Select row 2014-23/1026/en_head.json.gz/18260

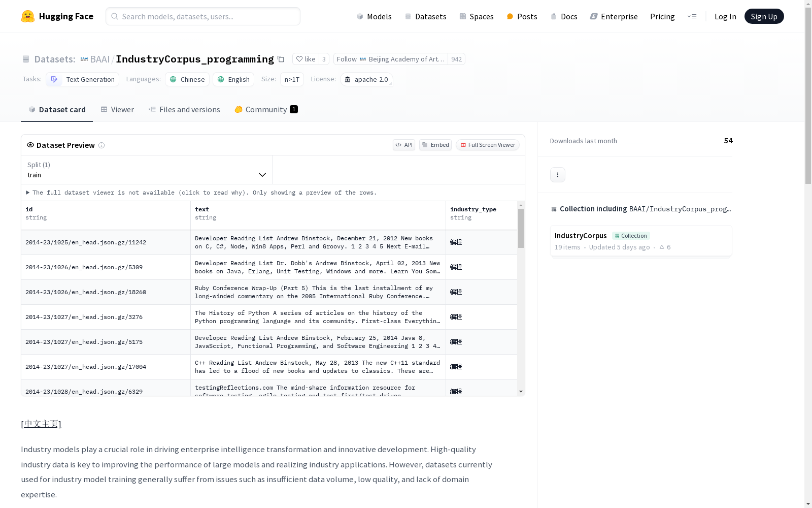pyautogui.click(x=269, y=292)
